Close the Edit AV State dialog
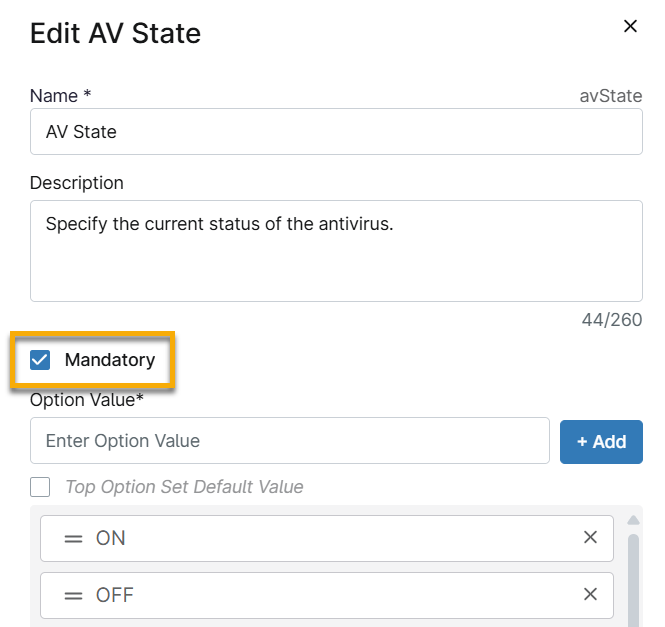 [x=630, y=27]
